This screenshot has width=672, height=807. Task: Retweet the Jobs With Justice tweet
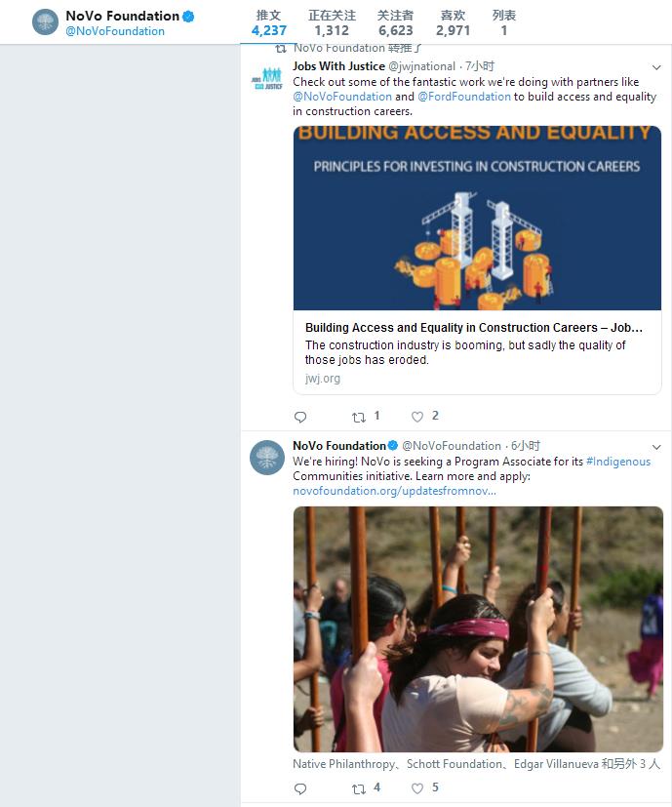359,417
